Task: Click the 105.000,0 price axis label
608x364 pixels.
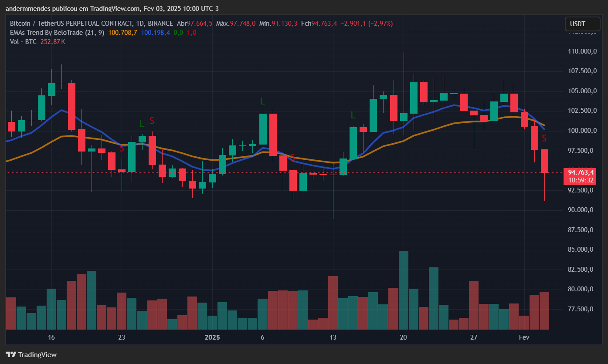Action: [581, 91]
